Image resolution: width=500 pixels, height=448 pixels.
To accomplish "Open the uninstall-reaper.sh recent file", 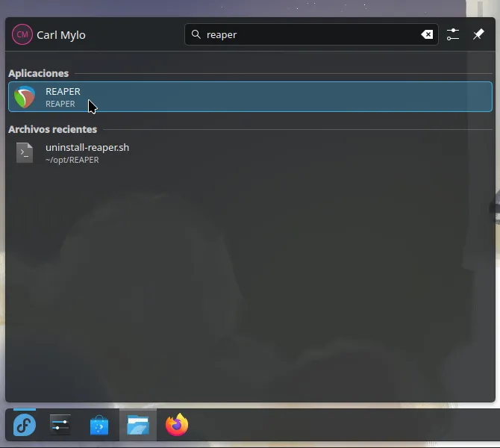I will pyautogui.click(x=250, y=153).
